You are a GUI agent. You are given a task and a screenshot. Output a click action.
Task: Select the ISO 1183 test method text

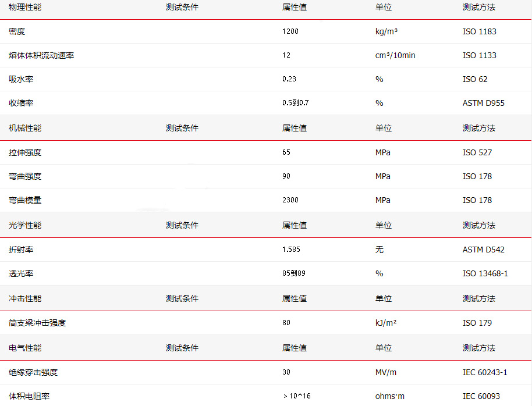point(479,31)
